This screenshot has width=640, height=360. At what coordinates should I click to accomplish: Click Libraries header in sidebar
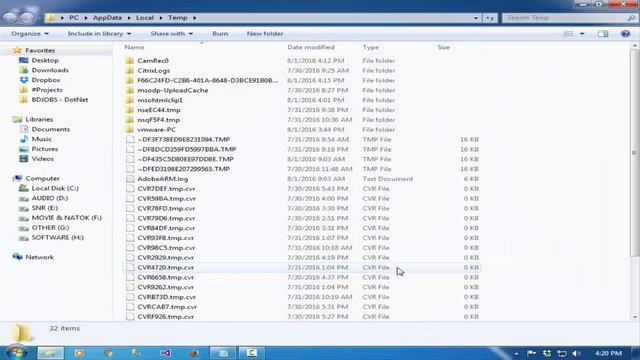[39, 120]
